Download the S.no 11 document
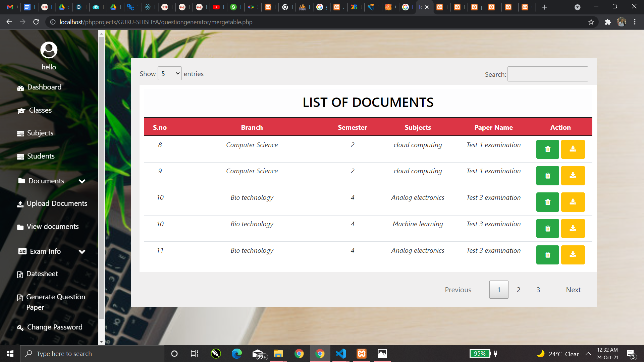The width and height of the screenshot is (644, 362). point(573,255)
